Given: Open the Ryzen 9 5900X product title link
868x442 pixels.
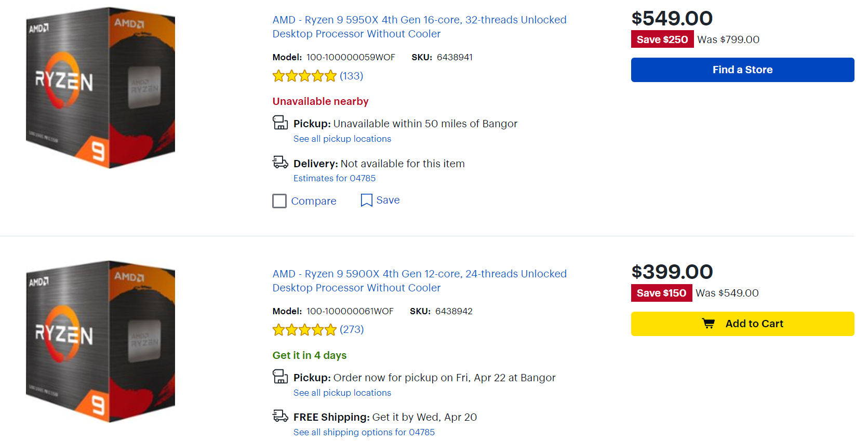Looking at the screenshot, I should pyautogui.click(x=419, y=280).
